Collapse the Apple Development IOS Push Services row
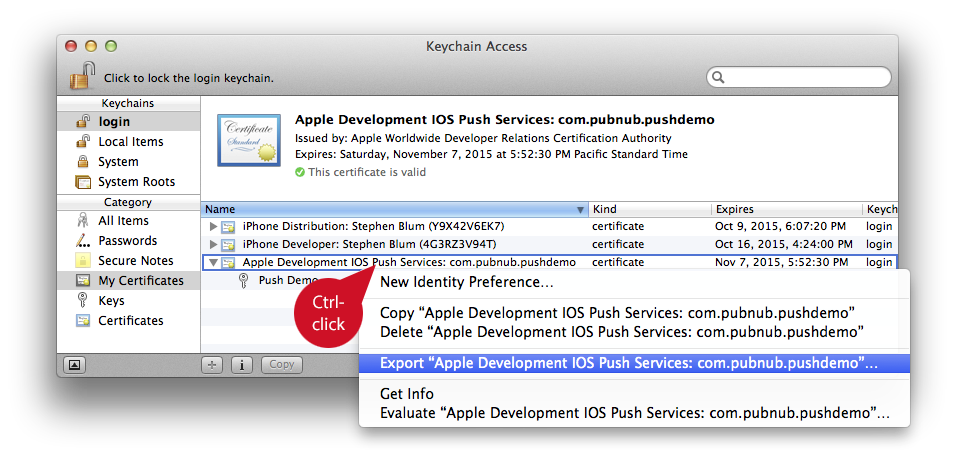This screenshot has height=456, width=955. click(x=213, y=263)
